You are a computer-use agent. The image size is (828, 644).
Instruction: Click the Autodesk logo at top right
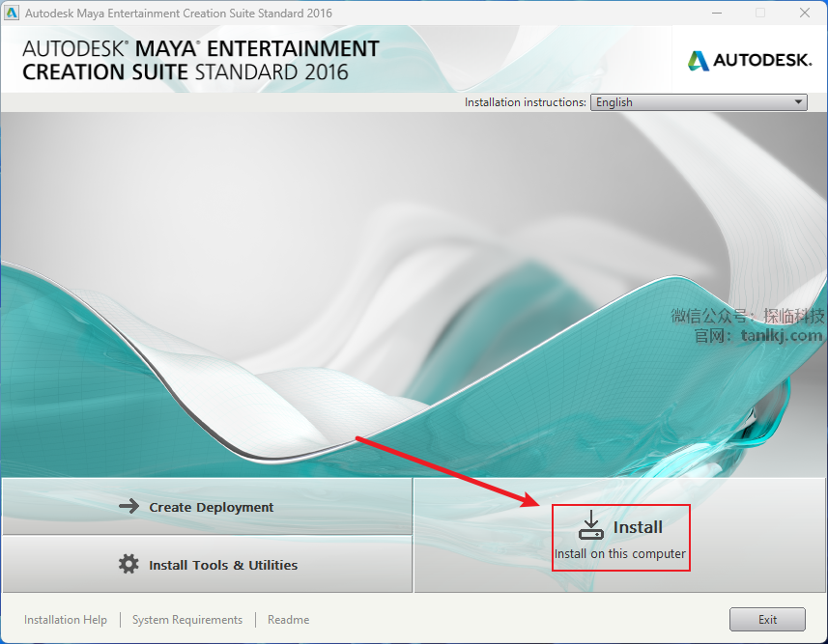(x=750, y=60)
